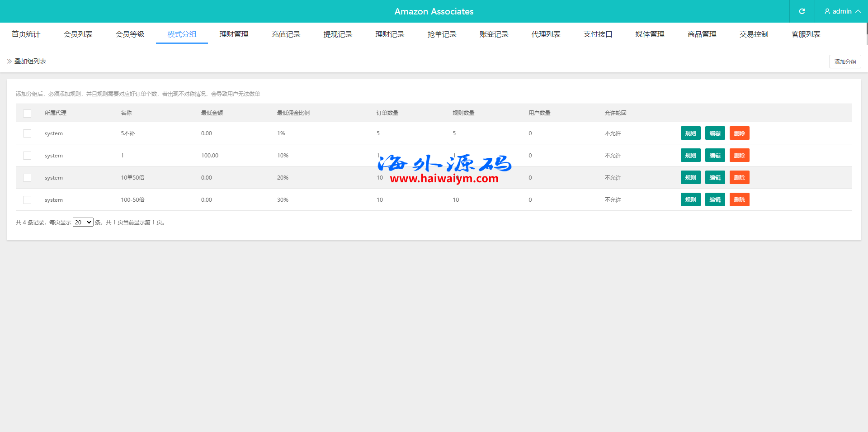Check the box for the 5不补 row
868x432 pixels.
[27, 133]
